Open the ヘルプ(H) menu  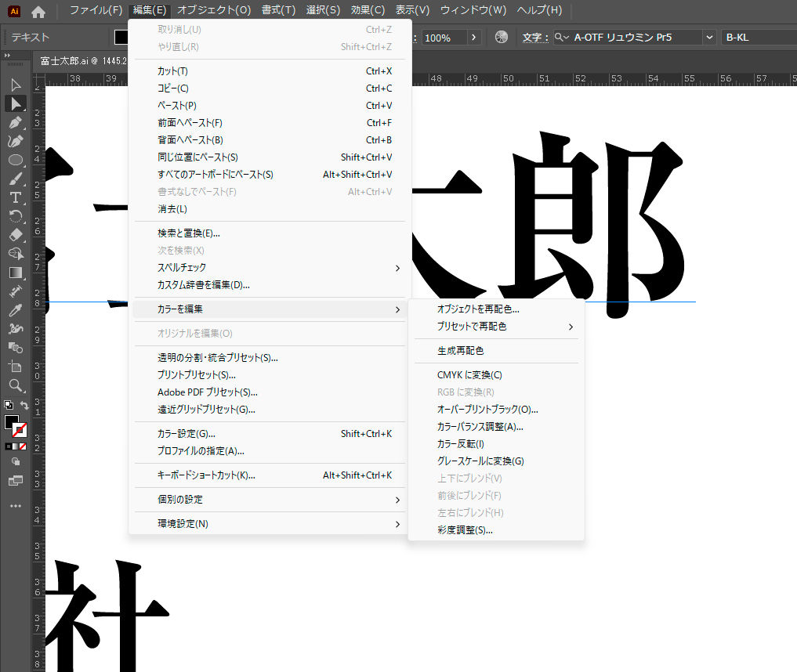539,10
